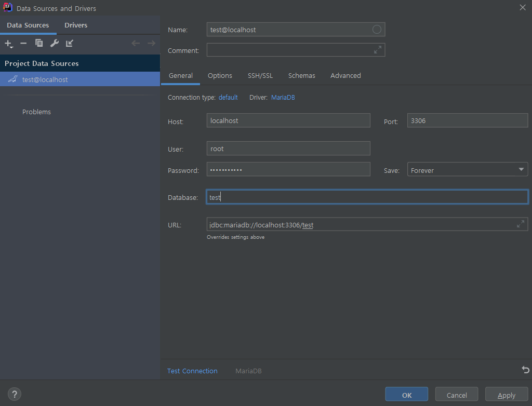The image size is (532, 406).
Task: Duplicate the test@localhost data source
Action: (39, 44)
